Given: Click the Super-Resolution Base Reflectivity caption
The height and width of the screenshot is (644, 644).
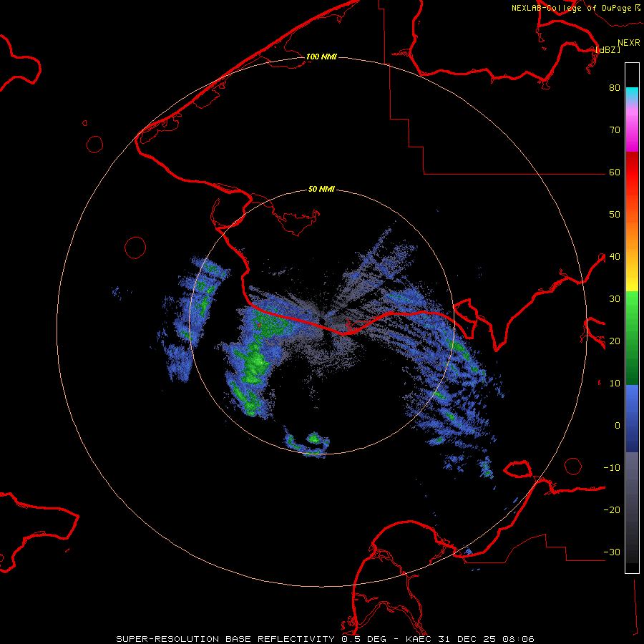Looking at the screenshot, I should tap(325, 639).
